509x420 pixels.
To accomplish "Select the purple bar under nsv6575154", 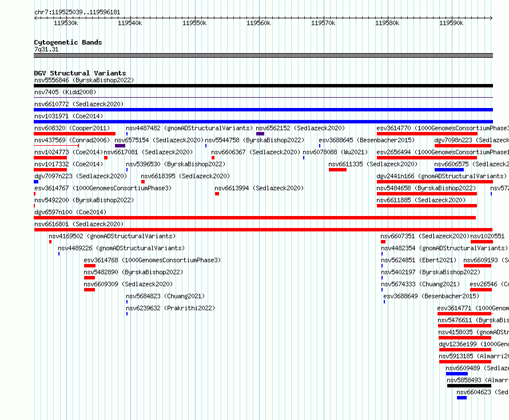I will (x=120, y=146).
